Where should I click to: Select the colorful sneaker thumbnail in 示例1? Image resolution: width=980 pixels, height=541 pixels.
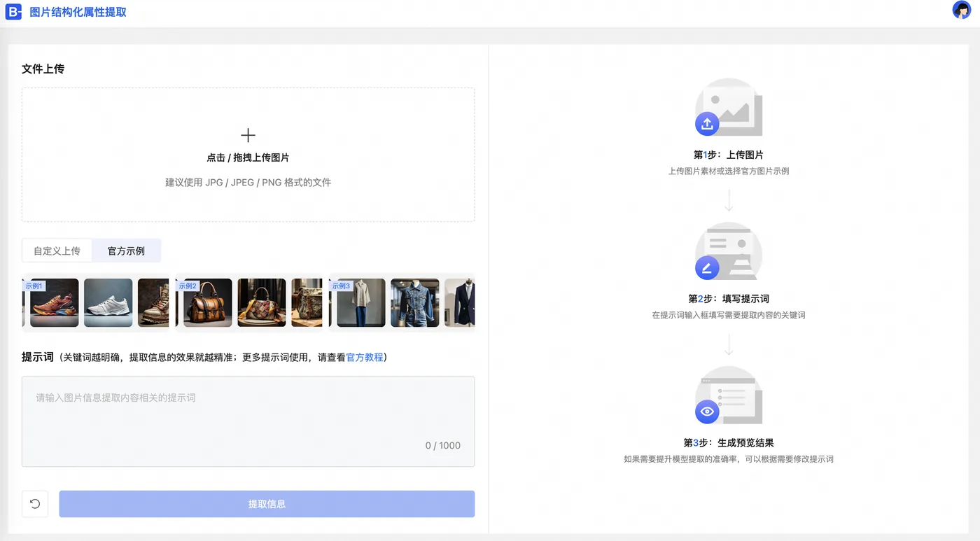click(54, 303)
